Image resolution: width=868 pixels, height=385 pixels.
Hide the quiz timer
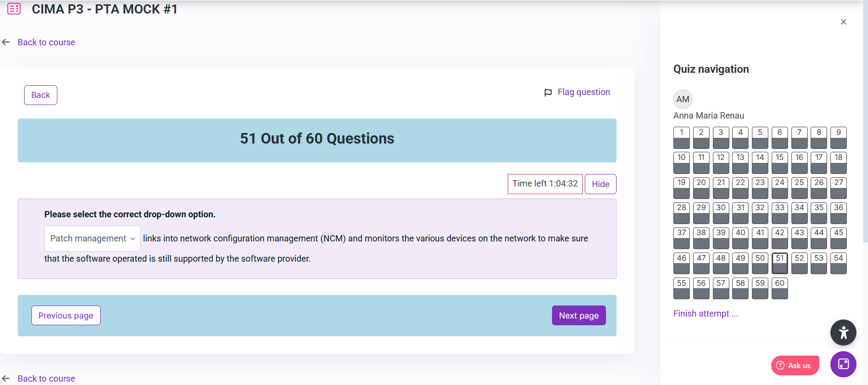tap(600, 184)
